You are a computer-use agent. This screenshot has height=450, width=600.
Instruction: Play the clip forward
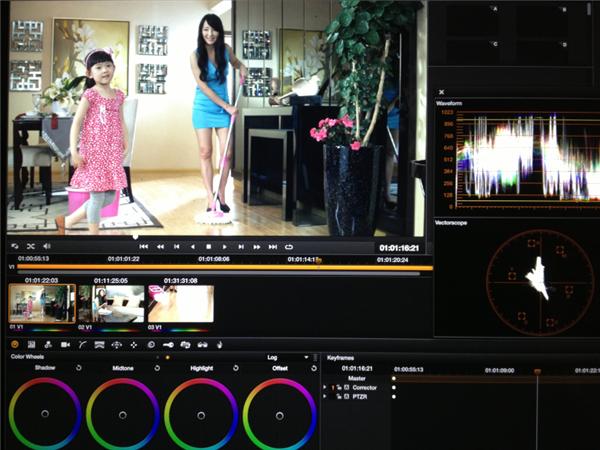click(225, 247)
